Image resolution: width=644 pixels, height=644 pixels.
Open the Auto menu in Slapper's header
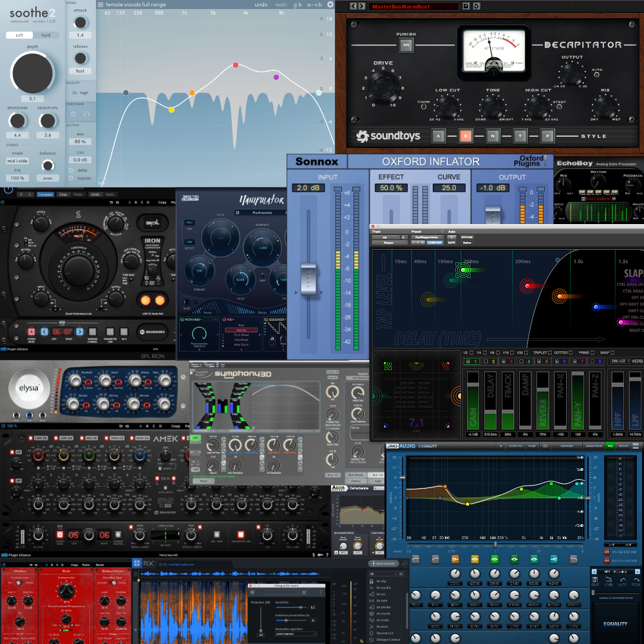point(451,231)
